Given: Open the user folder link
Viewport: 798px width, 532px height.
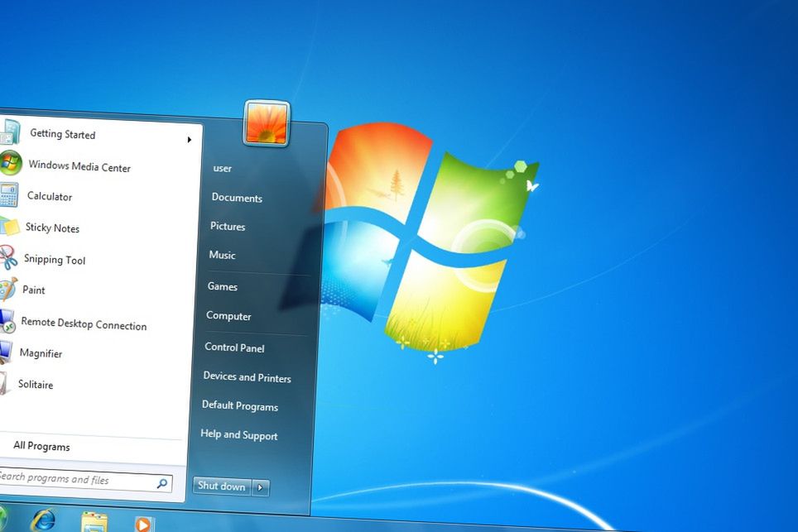Looking at the screenshot, I should [x=223, y=168].
